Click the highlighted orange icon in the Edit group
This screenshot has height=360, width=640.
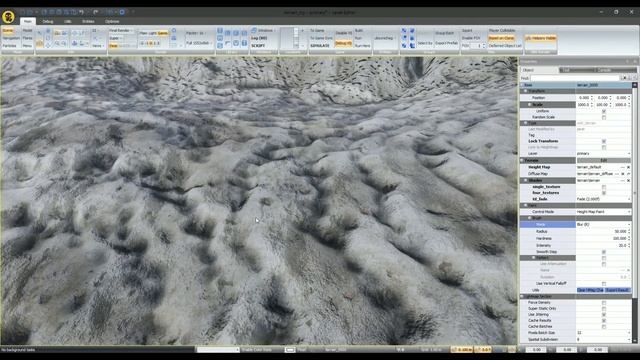pos(40,44)
